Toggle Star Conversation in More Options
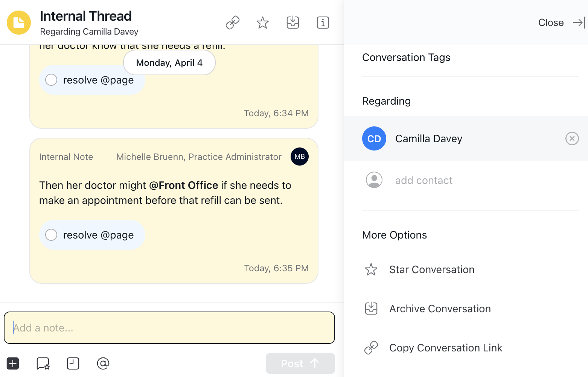Screen dimensions: 588x377 [x=432, y=269]
